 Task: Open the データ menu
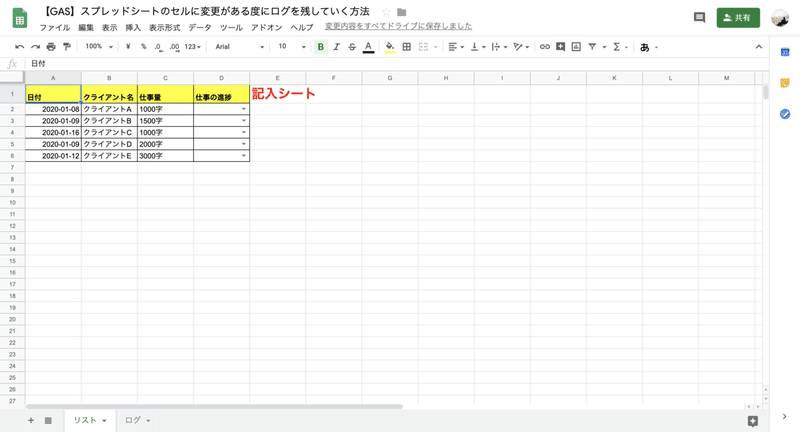(x=199, y=28)
